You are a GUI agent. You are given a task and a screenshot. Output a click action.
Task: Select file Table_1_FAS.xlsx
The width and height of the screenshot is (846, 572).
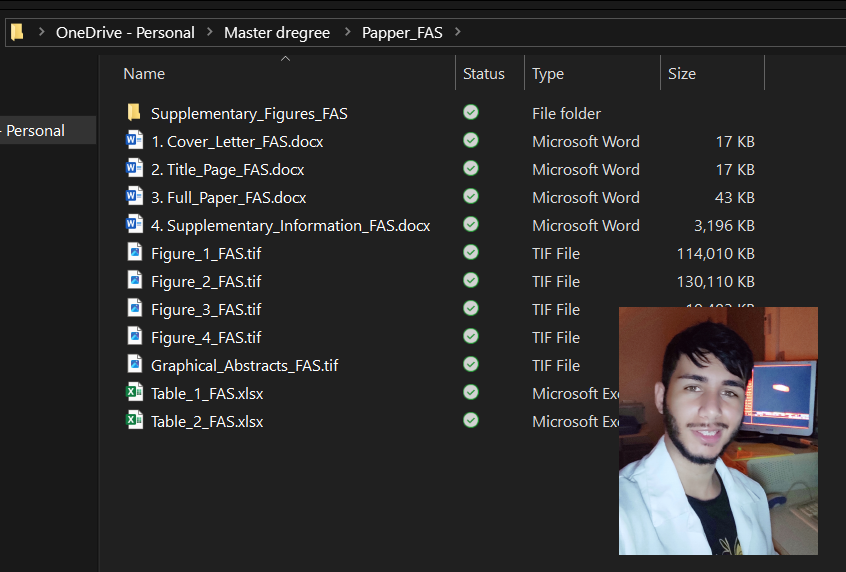tap(207, 394)
